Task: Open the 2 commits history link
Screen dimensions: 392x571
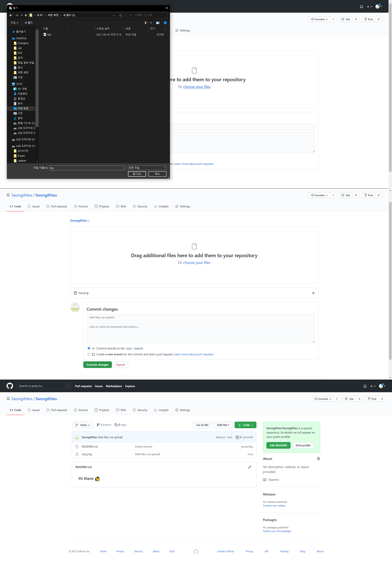Action: [x=244, y=437]
